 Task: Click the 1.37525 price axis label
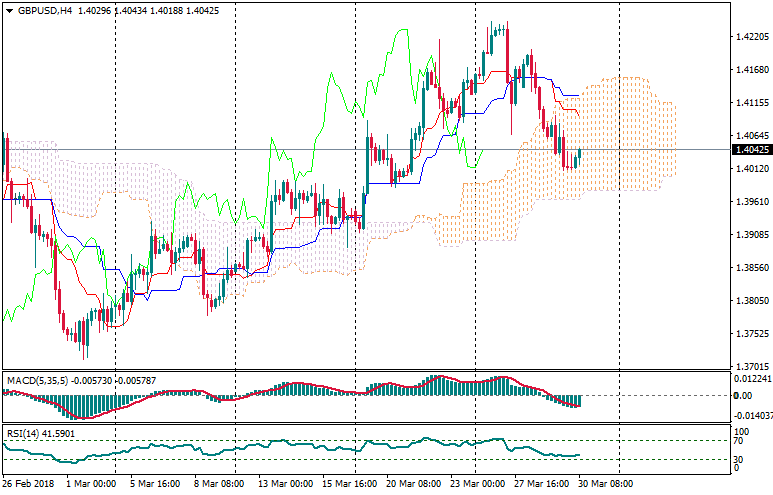(750, 334)
